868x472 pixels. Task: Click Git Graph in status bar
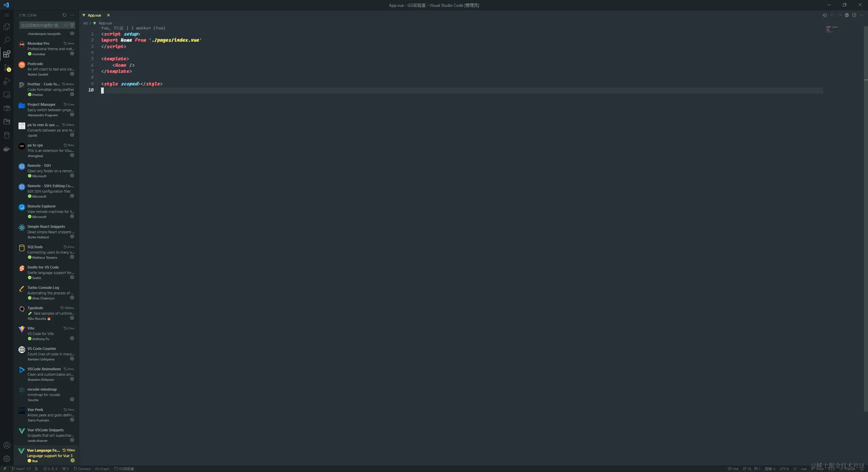pyautogui.click(x=102, y=469)
